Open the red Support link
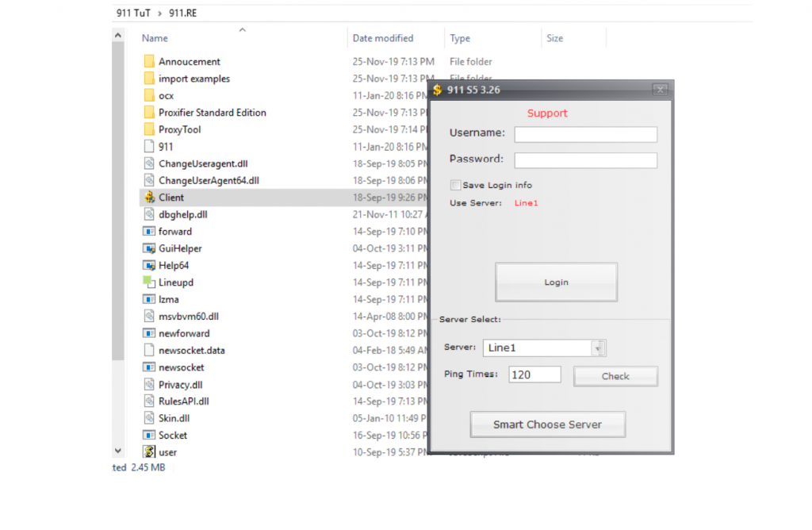The width and height of the screenshot is (812, 530). click(547, 113)
